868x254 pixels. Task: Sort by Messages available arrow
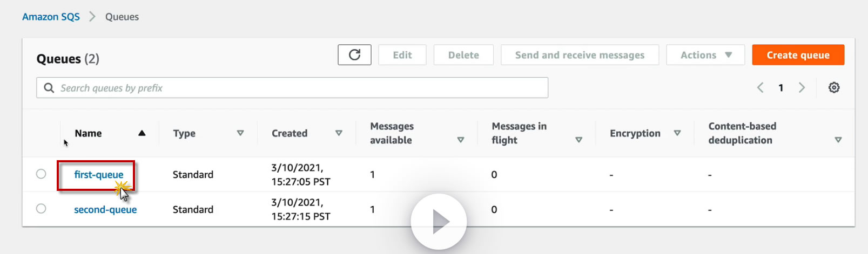coord(461,140)
